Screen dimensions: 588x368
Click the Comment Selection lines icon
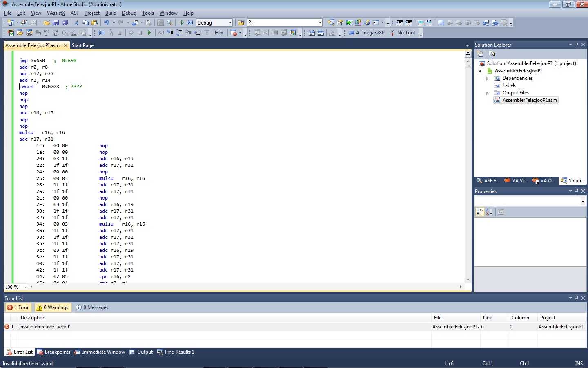pyautogui.click(x=420, y=23)
